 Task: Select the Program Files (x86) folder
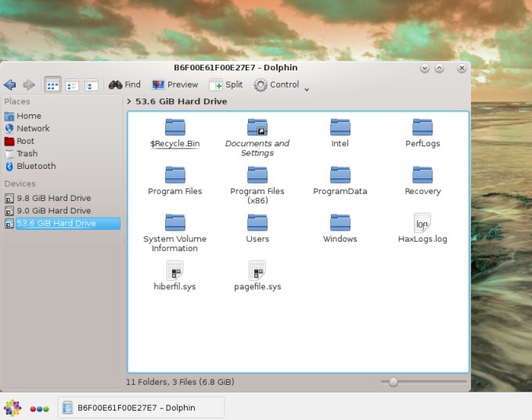(257, 185)
